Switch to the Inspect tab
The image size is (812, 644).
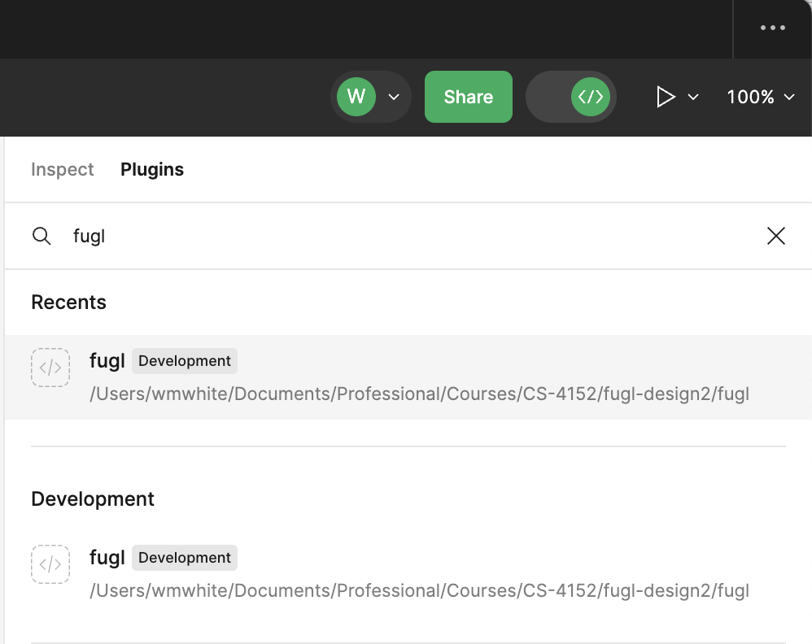[63, 169]
